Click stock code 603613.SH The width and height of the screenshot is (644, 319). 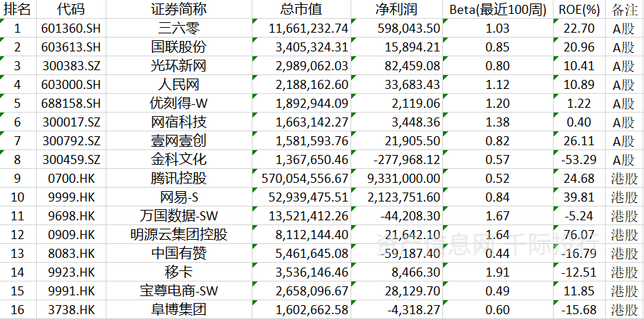(x=71, y=47)
